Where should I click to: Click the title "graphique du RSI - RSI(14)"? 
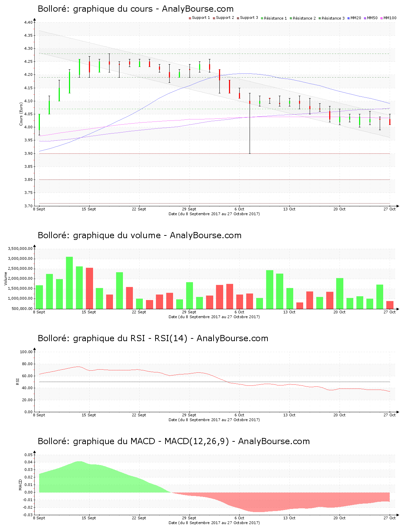click(x=130, y=338)
